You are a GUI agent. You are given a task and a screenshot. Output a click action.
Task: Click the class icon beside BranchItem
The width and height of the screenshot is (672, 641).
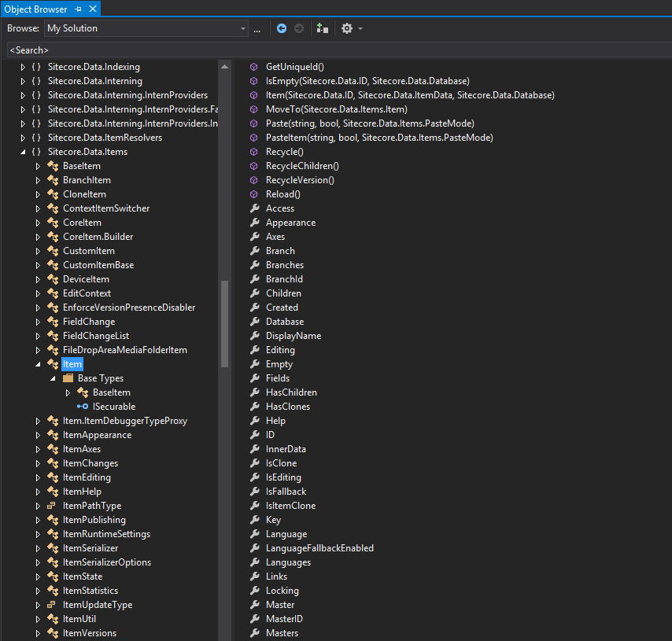tap(54, 180)
